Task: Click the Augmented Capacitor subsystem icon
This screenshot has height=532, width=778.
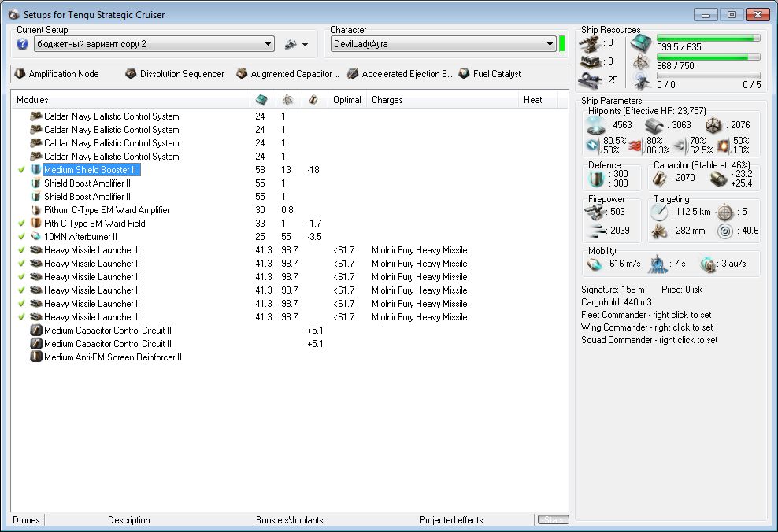Action: tap(242, 74)
